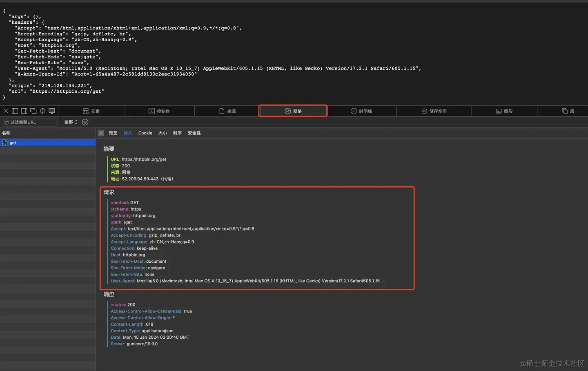Click the Content-Length 618 line

click(132, 324)
